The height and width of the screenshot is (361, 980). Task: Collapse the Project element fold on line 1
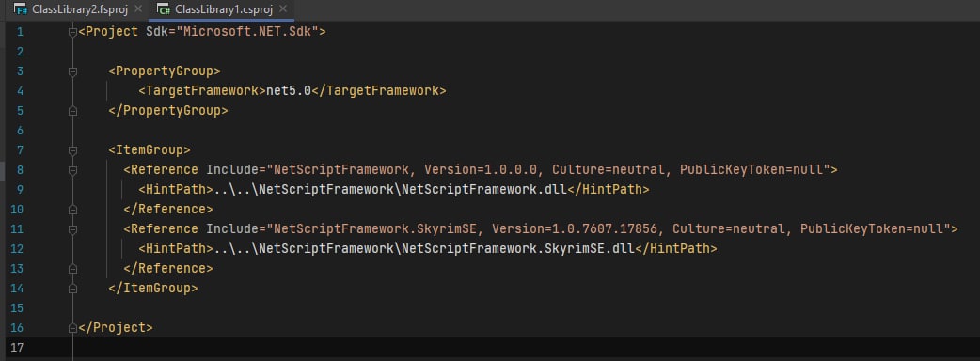[72, 32]
